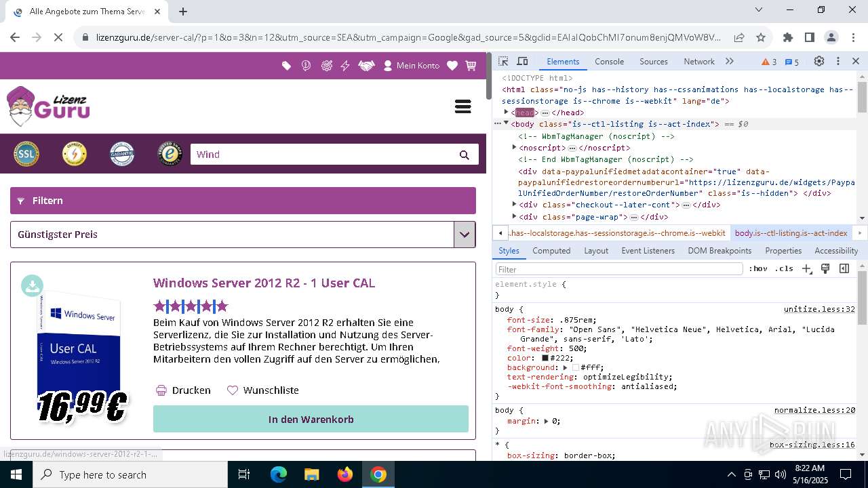Switch to the Network tab
The width and height of the screenshot is (868, 488).
tap(699, 62)
